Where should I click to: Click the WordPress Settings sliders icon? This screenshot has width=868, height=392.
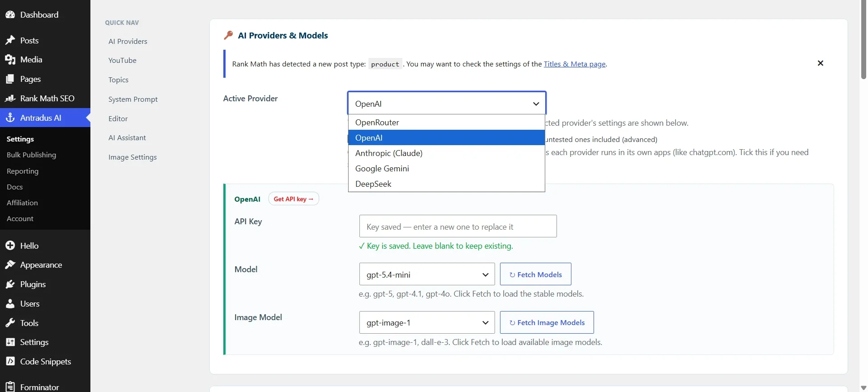coord(10,342)
